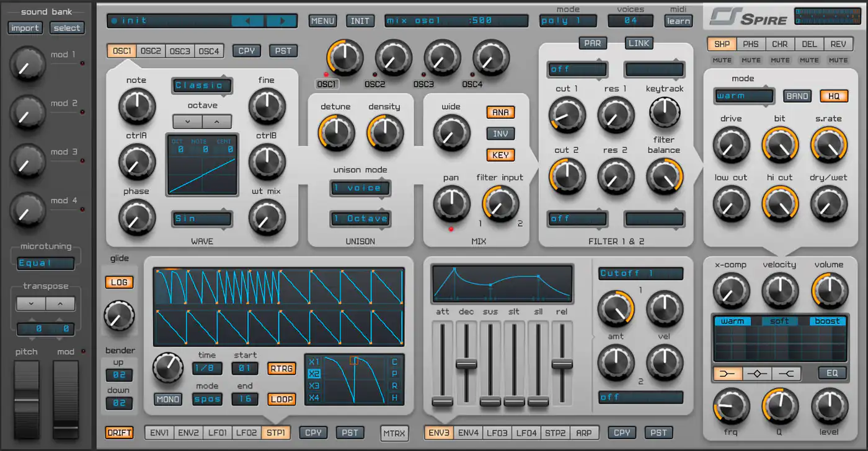Image resolution: width=868 pixels, height=451 pixels.
Task: Load next preset with right arrow
Action: [281, 21]
